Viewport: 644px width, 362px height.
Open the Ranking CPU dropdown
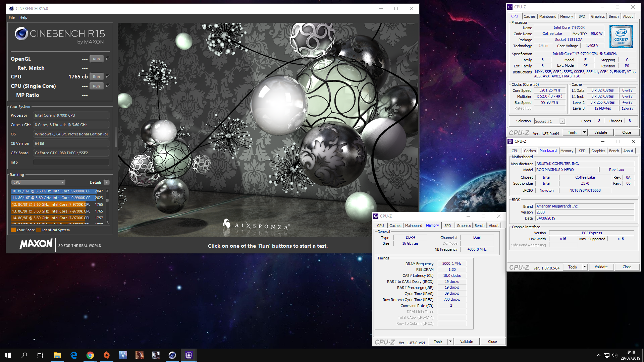tap(38, 182)
